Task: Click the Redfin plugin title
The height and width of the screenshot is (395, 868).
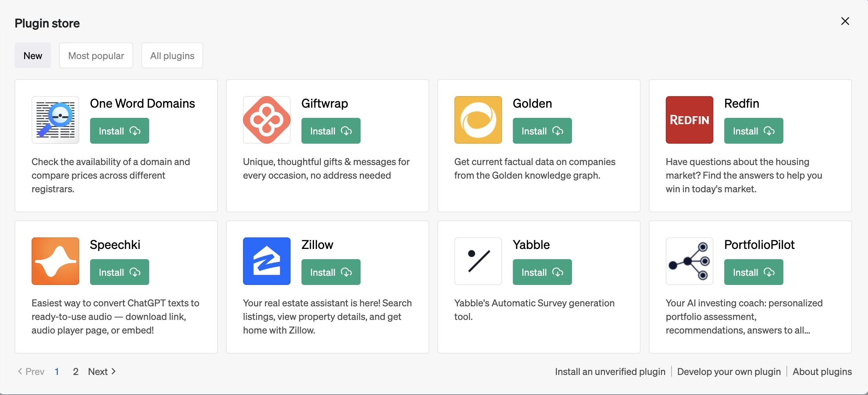Action: click(x=742, y=103)
